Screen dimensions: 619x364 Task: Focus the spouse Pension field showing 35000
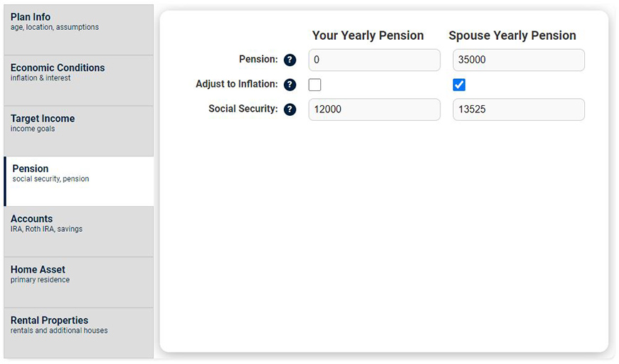click(x=518, y=60)
